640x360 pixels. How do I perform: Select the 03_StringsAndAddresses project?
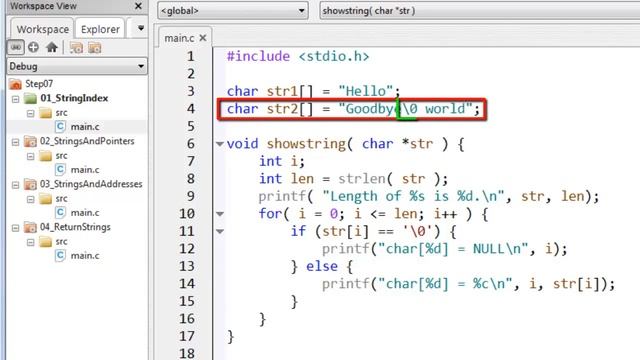91,184
